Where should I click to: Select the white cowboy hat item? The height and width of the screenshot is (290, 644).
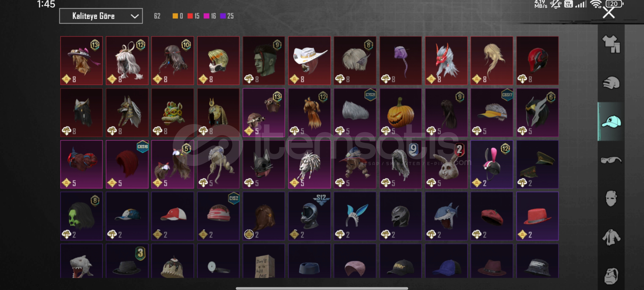tap(309, 61)
